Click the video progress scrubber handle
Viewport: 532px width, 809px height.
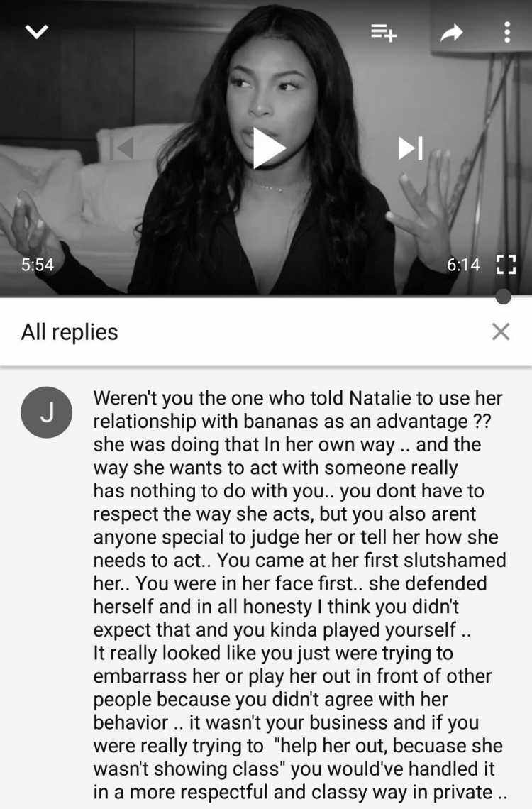[503, 296]
